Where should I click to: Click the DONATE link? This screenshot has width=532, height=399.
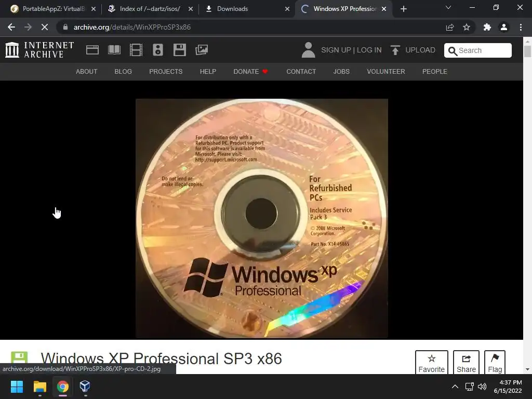[x=250, y=72]
